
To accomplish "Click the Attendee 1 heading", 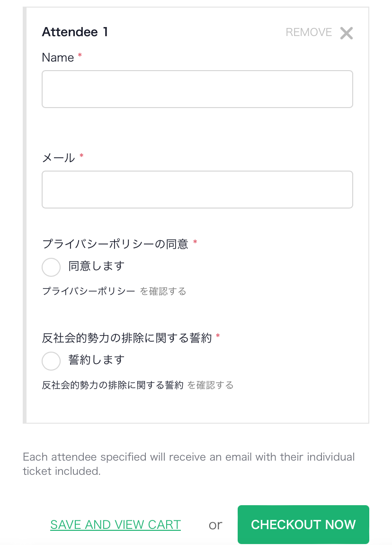I will coord(75,32).
